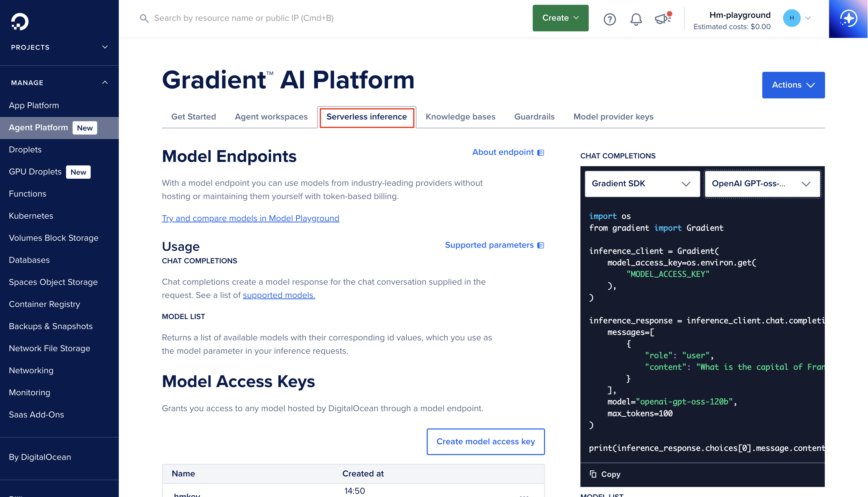Expand the PROJECTS sidebar section
The image size is (868, 497).
click(x=104, y=47)
